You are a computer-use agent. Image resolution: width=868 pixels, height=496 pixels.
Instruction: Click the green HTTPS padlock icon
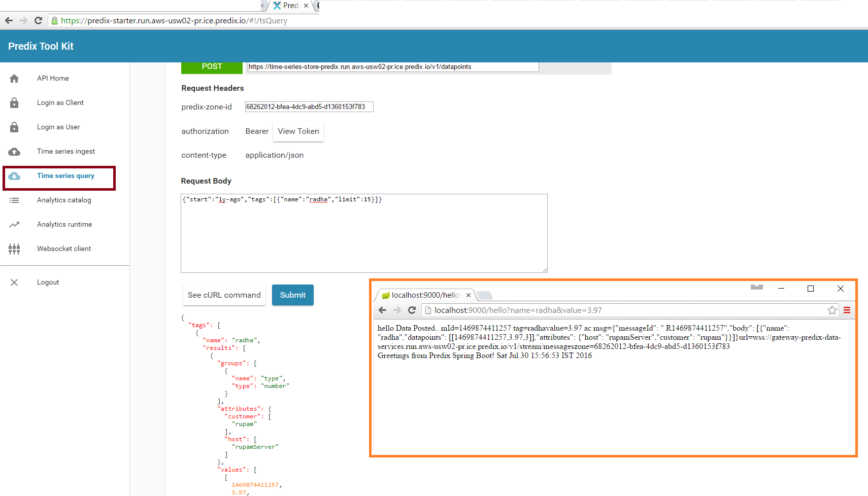54,21
